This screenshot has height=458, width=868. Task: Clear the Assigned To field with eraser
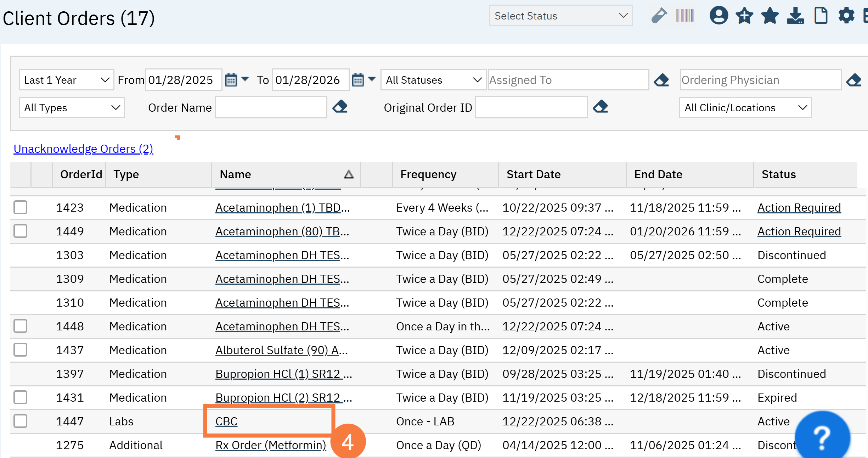click(x=661, y=80)
